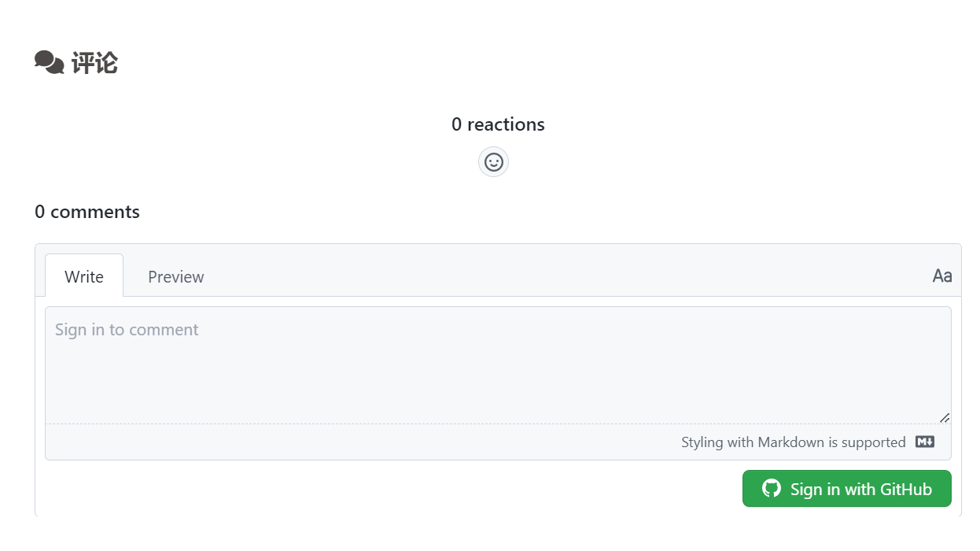This screenshot has height=551, width=980.
Task: Click the Markdown logo icon
Action: click(x=925, y=442)
